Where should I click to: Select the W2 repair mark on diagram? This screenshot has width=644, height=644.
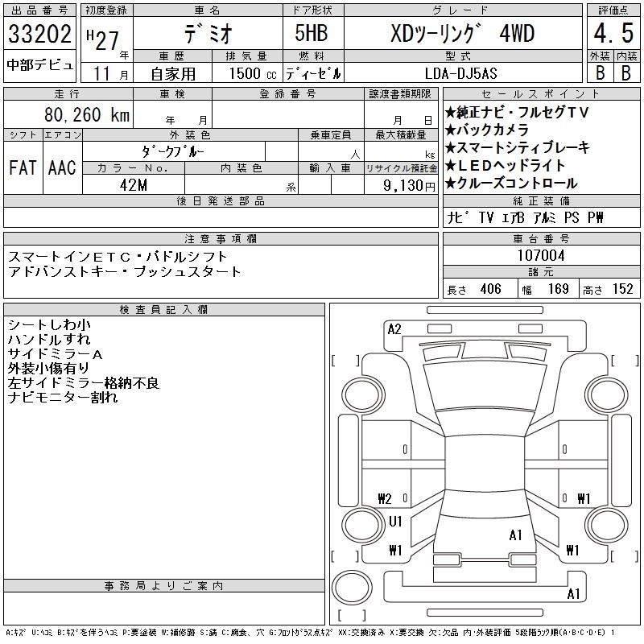[x=385, y=498]
